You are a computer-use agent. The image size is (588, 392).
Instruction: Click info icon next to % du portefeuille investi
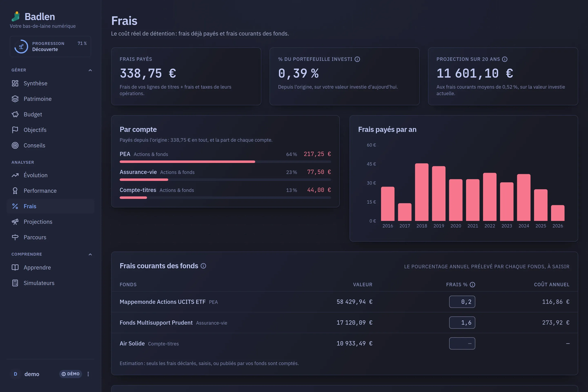coord(357,59)
